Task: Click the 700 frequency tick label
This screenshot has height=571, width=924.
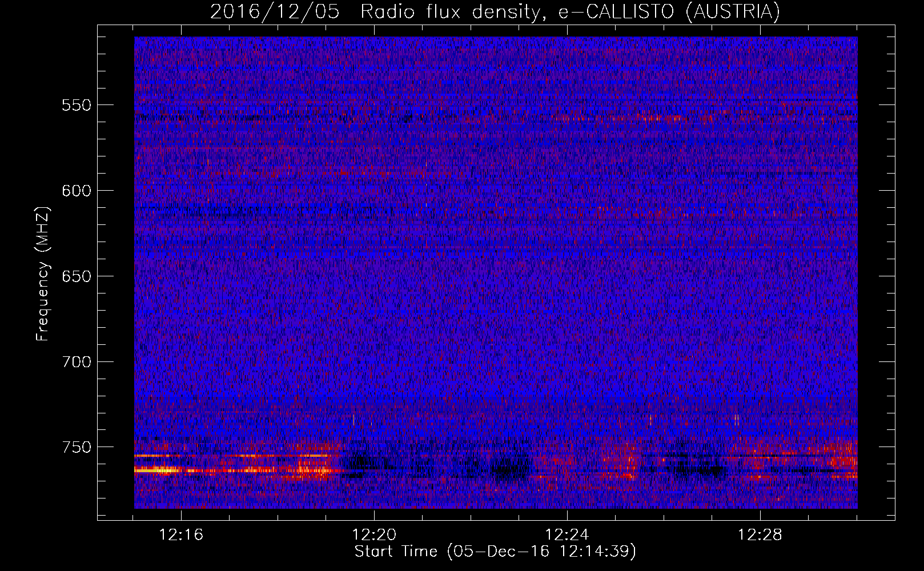Action: 77,361
